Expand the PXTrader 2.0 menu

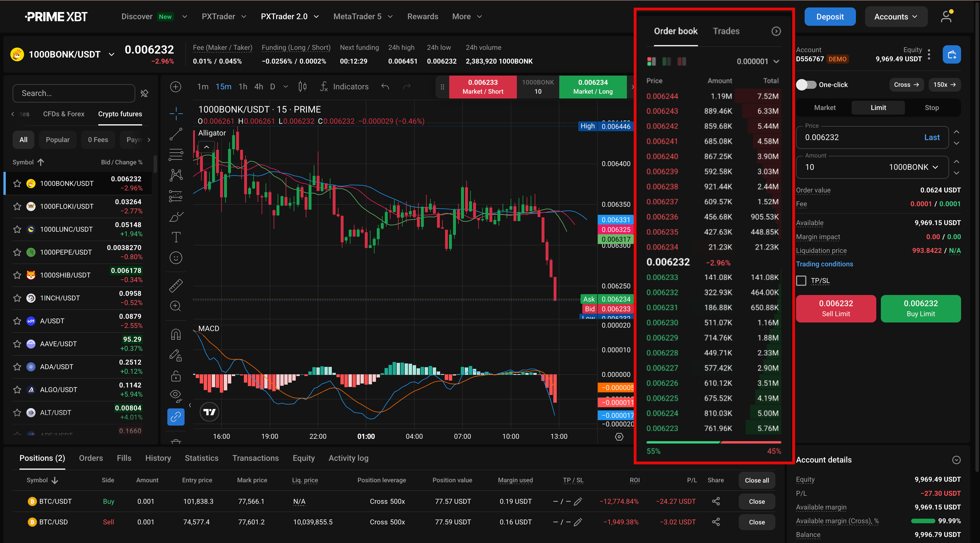coord(289,16)
